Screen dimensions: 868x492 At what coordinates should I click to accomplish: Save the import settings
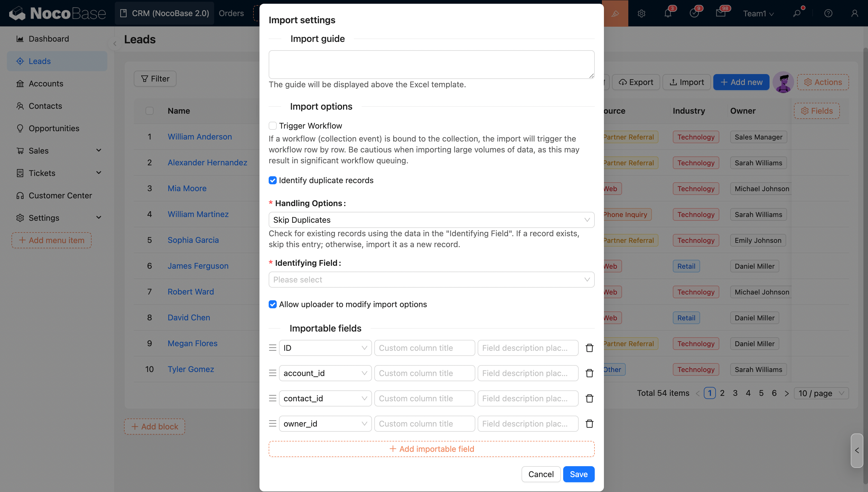(578, 474)
